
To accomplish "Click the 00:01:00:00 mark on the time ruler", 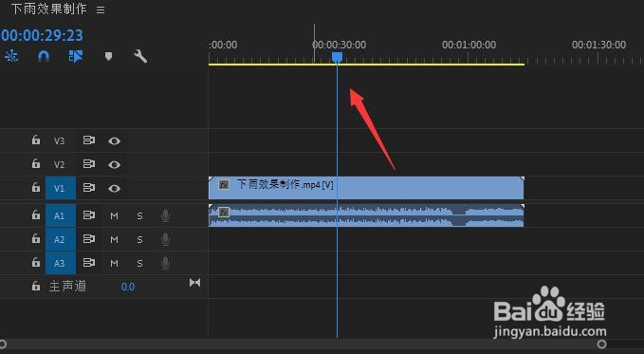I will (x=469, y=45).
